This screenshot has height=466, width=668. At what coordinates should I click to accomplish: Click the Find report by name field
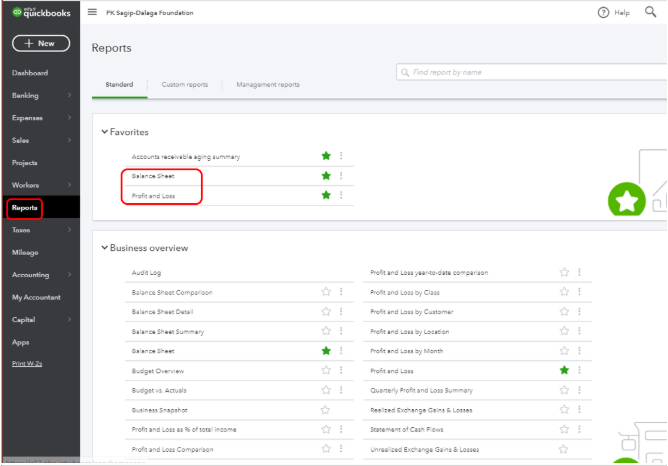[530, 72]
